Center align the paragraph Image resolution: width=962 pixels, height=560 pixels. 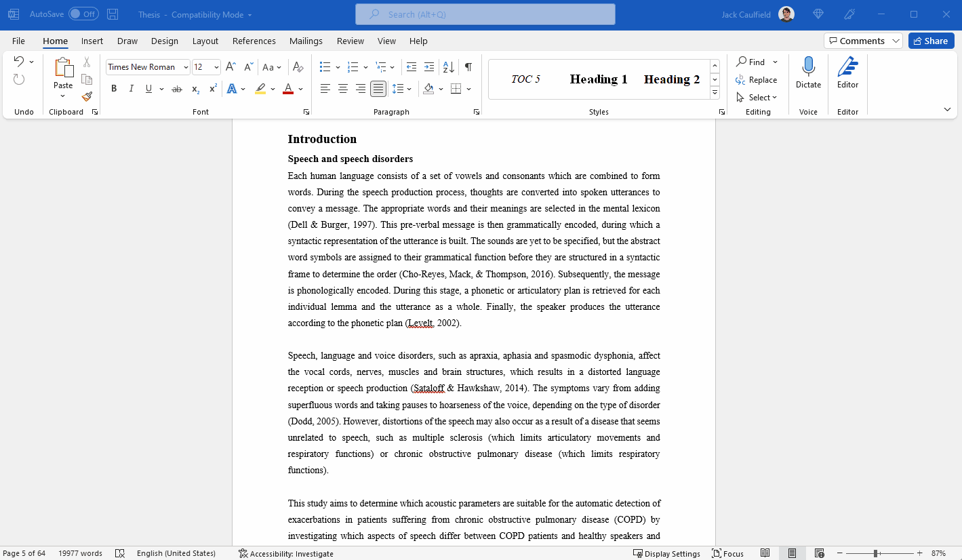342,88
